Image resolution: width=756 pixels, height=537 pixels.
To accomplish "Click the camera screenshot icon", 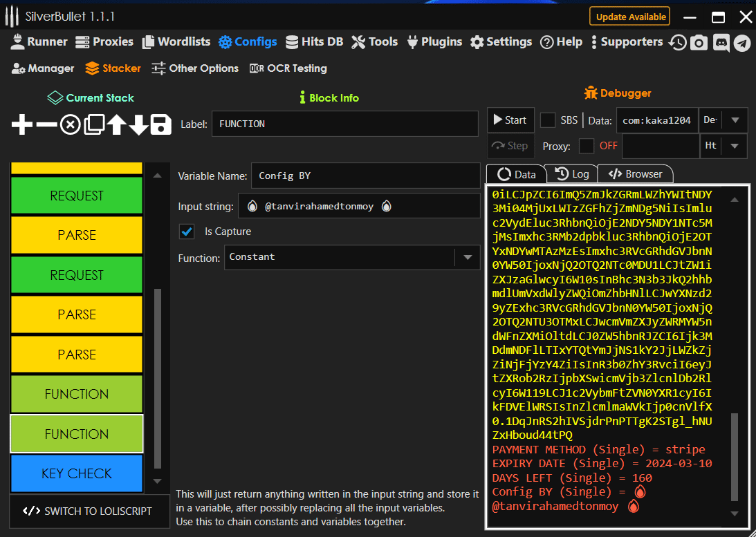I will pyautogui.click(x=699, y=42).
